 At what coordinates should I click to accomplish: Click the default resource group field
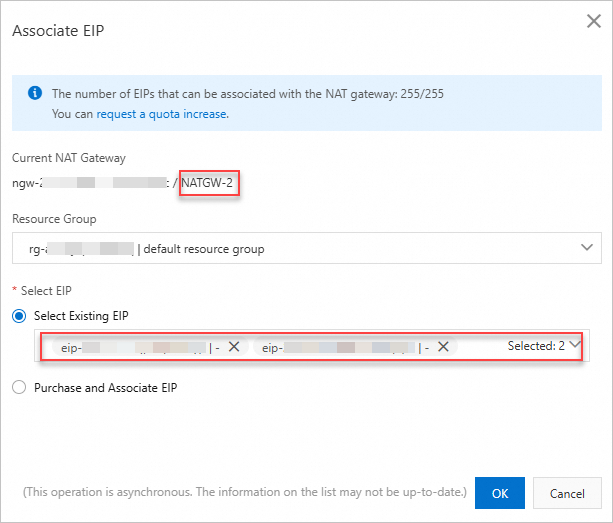(x=306, y=248)
